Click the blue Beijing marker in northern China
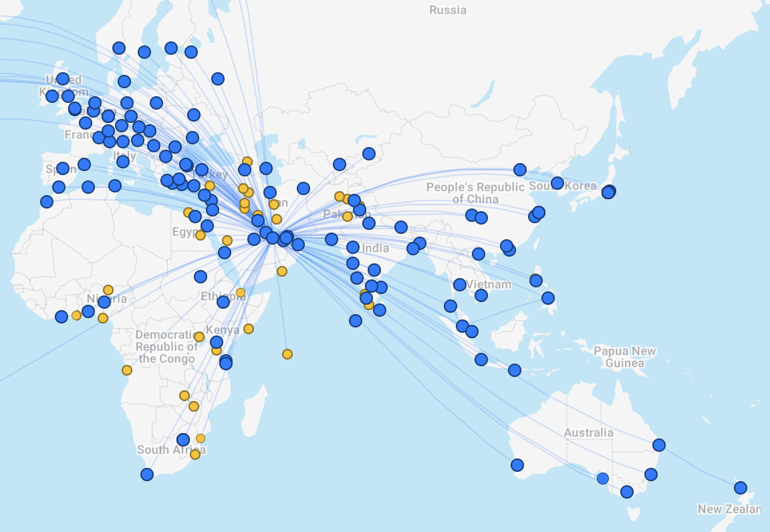 coord(520,170)
